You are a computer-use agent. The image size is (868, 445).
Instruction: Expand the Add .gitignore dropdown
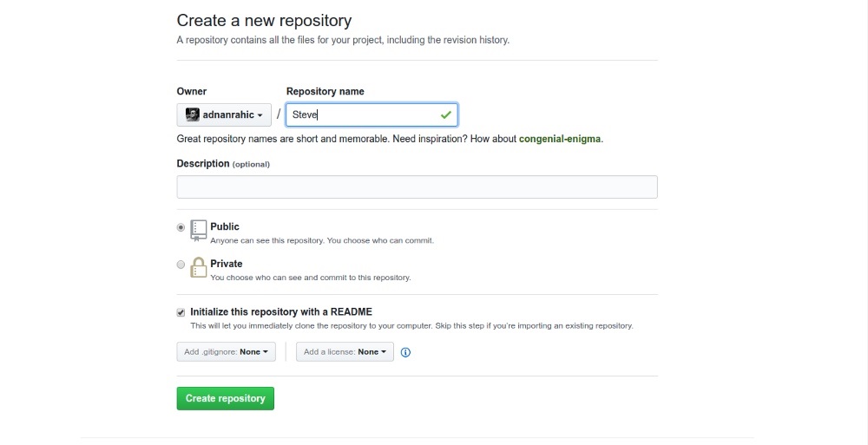coord(226,351)
